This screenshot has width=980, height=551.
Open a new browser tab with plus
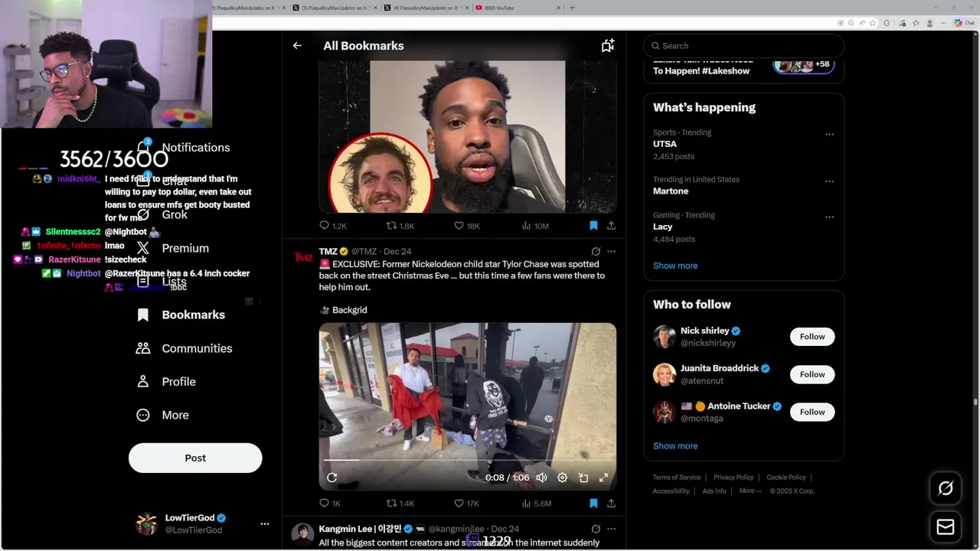pos(572,8)
